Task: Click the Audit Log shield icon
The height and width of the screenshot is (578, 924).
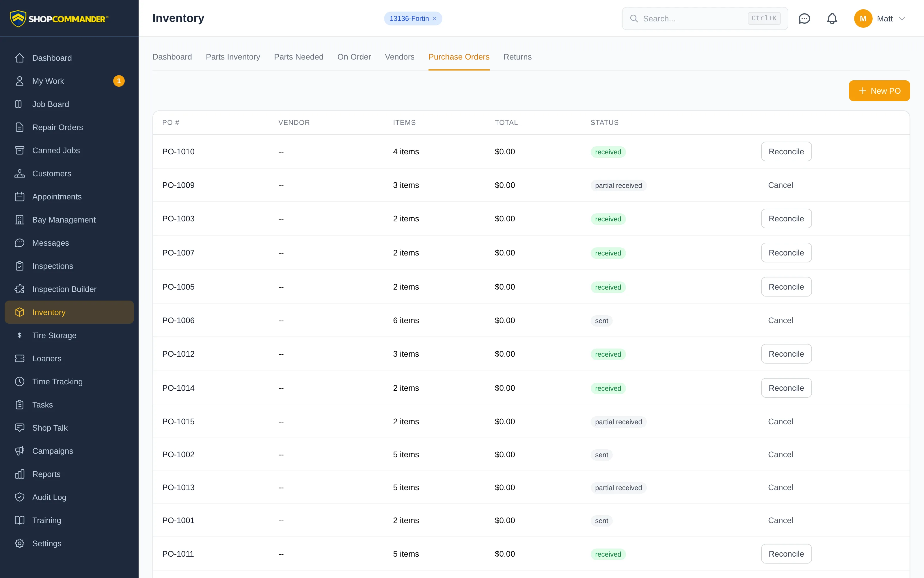Action: pyautogui.click(x=19, y=497)
